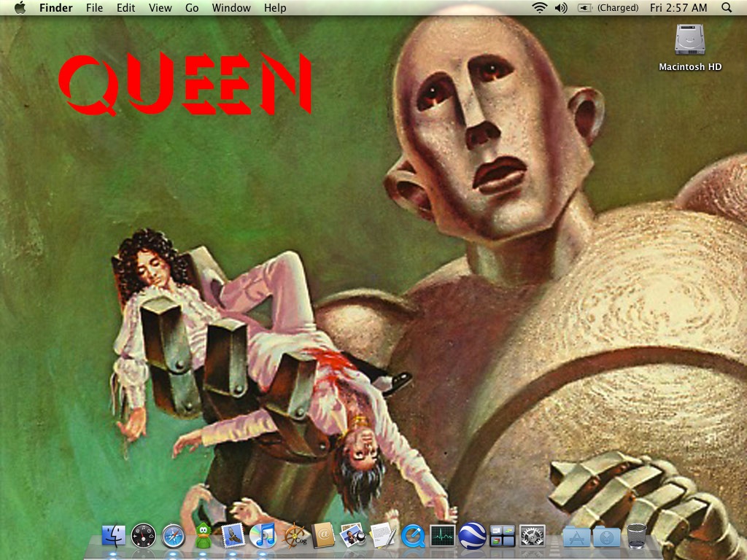The height and width of the screenshot is (560, 747).
Task: Open the Finder menu
Action: coord(55,7)
